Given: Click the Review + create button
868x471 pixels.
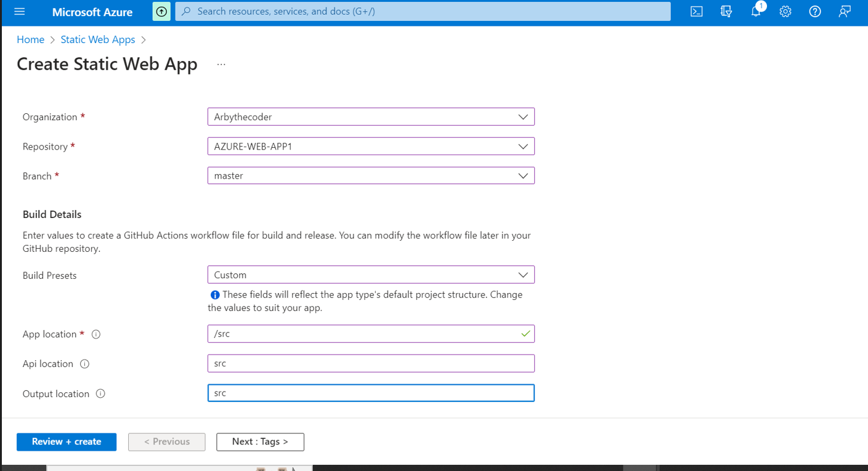Looking at the screenshot, I should click(x=67, y=441).
